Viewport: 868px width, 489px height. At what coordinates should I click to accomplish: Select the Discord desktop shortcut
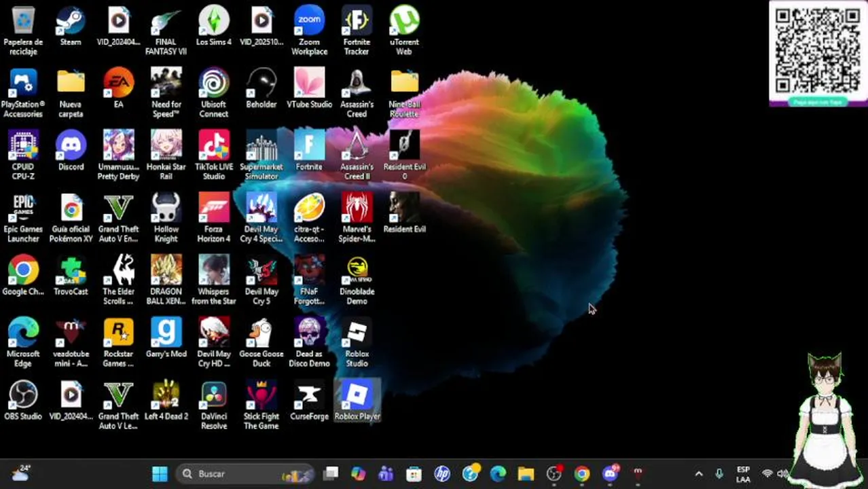[71, 151]
